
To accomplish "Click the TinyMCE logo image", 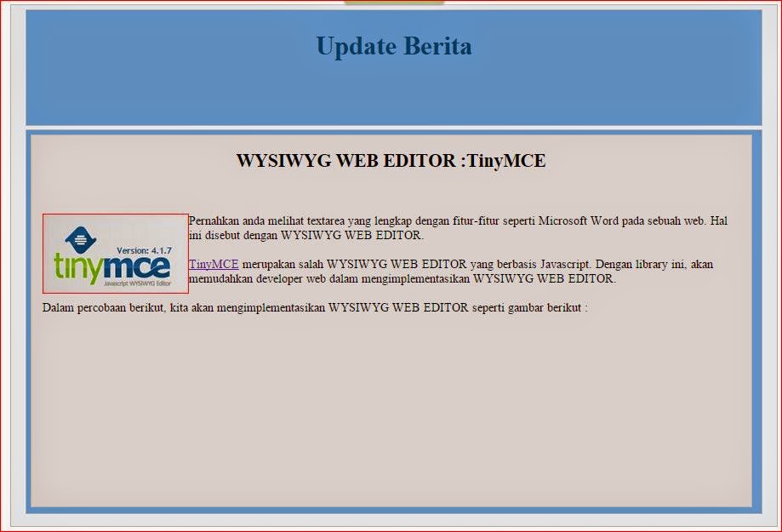I will point(116,254).
